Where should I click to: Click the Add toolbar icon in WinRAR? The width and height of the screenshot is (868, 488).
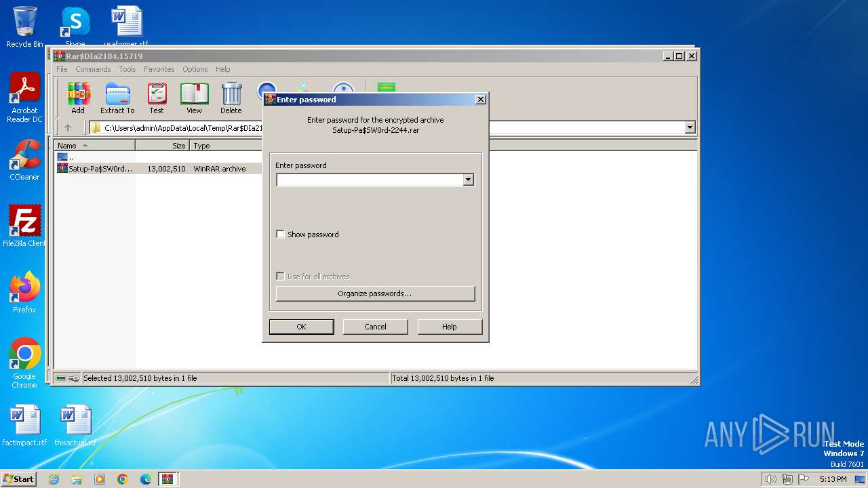click(78, 98)
